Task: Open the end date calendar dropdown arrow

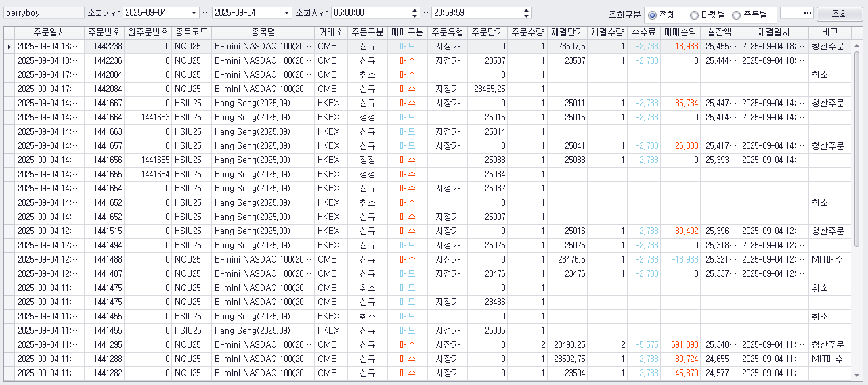Action: (x=287, y=13)
